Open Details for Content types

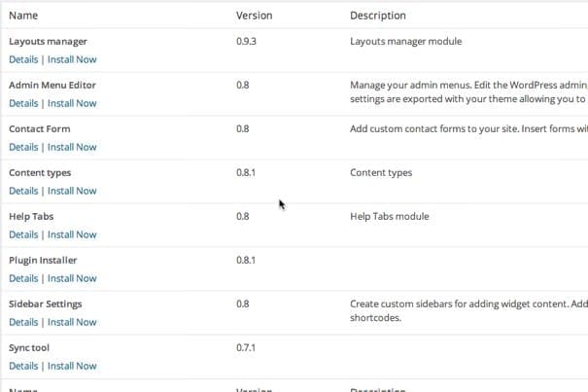[23, 191]
